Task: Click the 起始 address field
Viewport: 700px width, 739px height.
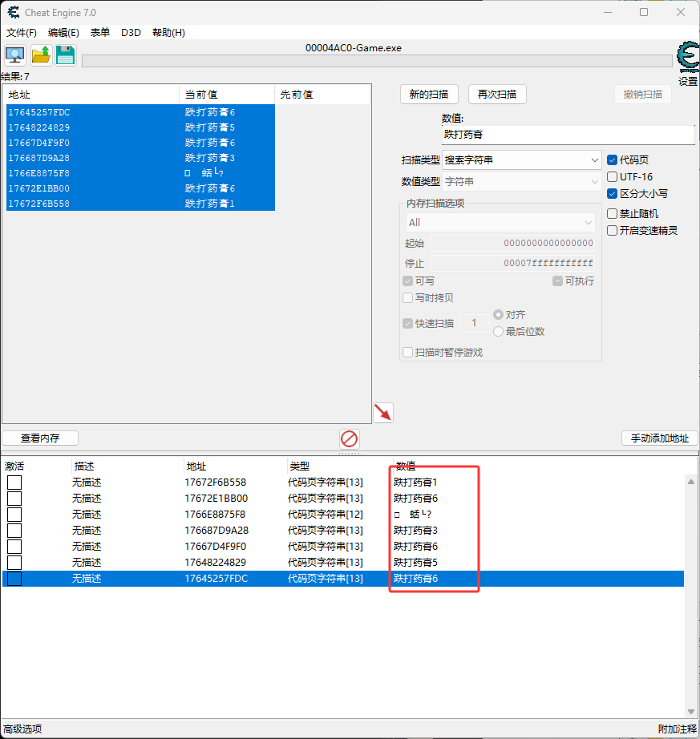Action: [x=512, y=243]
